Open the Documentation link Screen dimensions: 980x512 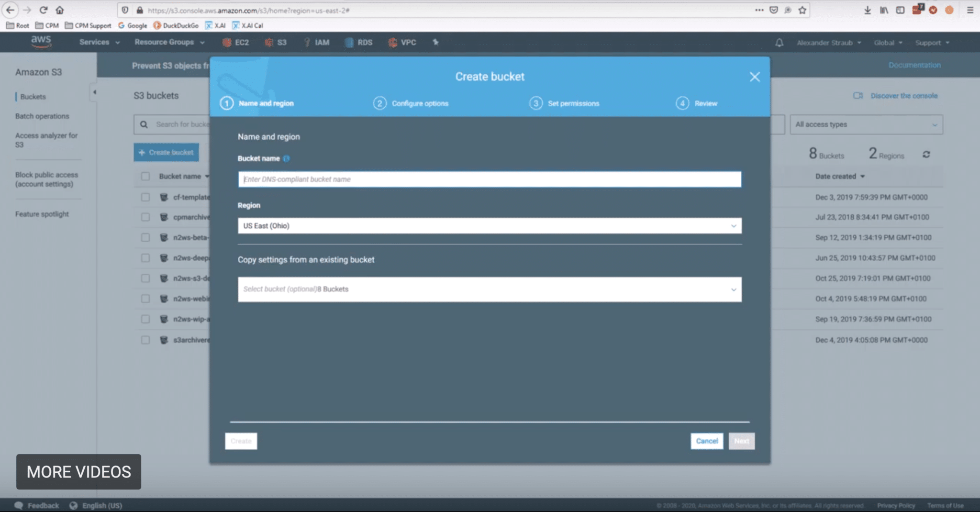pos(914,65)
